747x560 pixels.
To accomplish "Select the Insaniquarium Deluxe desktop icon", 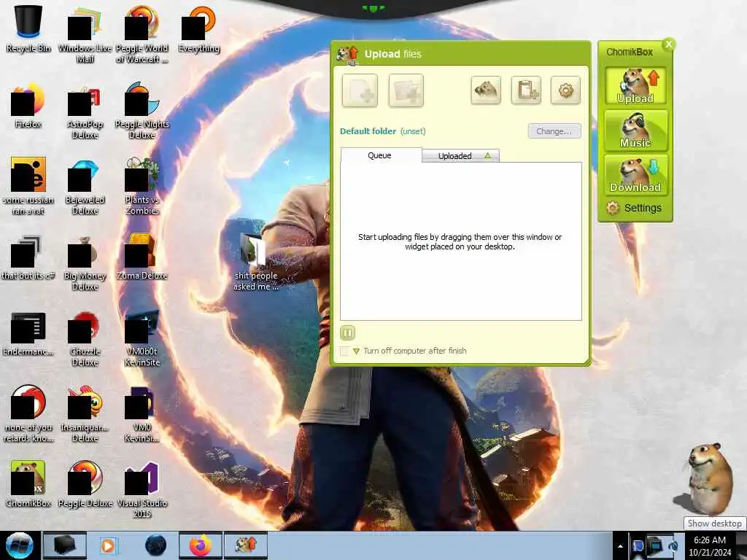I will pyautogui.click(x=85, y=414).
